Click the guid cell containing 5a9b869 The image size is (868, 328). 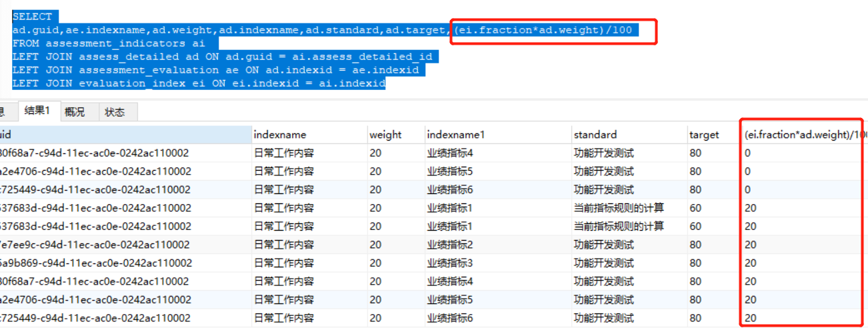[95, 263]
